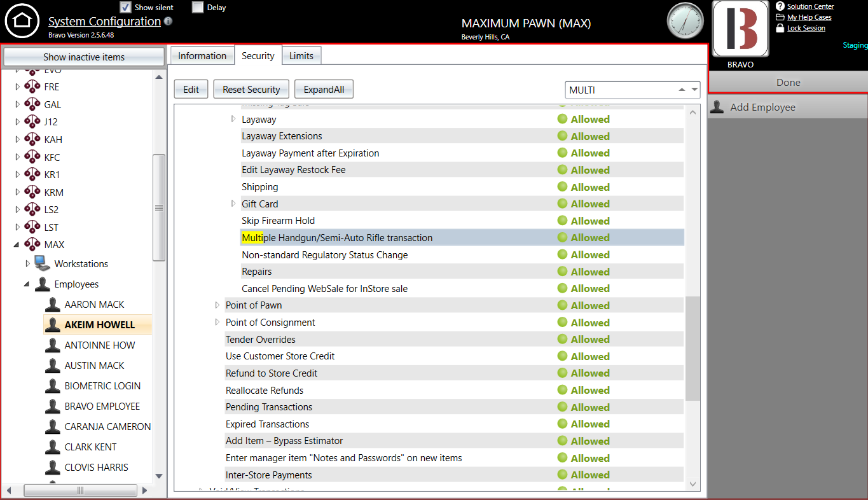Expand the Gift Card security row
The width and height of the screenshot is (868, 500).
click(x=233, y=204)
